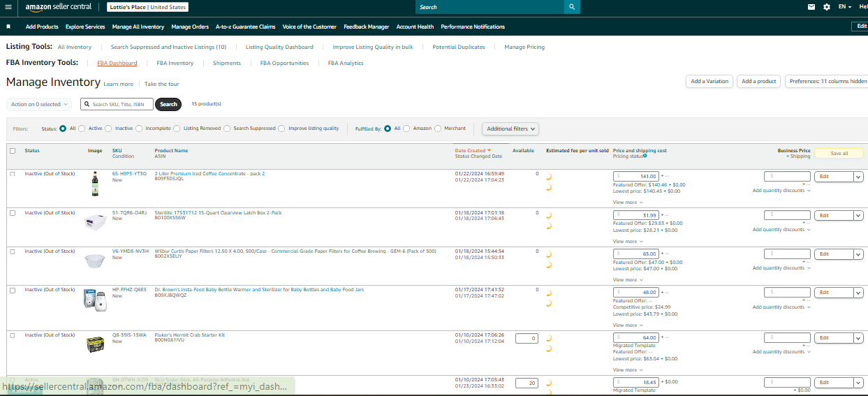Image resolution: width=868 pixels, height=396 pixels.
Task: Open the Dr. Brown's bottle warmer product link
Action: (259, 289)
